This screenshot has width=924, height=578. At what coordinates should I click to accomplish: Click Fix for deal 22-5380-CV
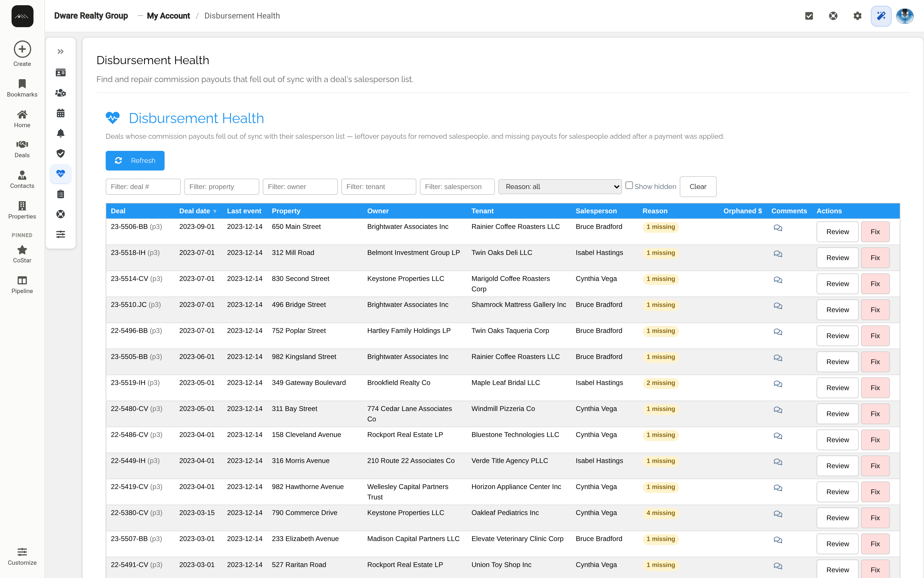pyautogui.click(x=875, y=518)
